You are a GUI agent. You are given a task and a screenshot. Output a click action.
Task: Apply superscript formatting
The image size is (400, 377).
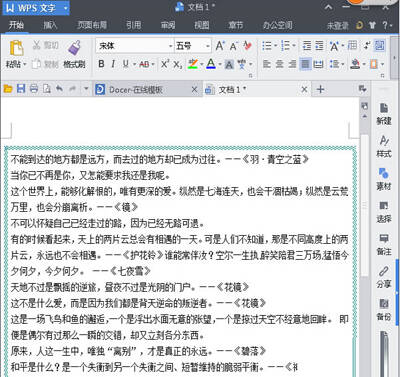pos(165,63)
